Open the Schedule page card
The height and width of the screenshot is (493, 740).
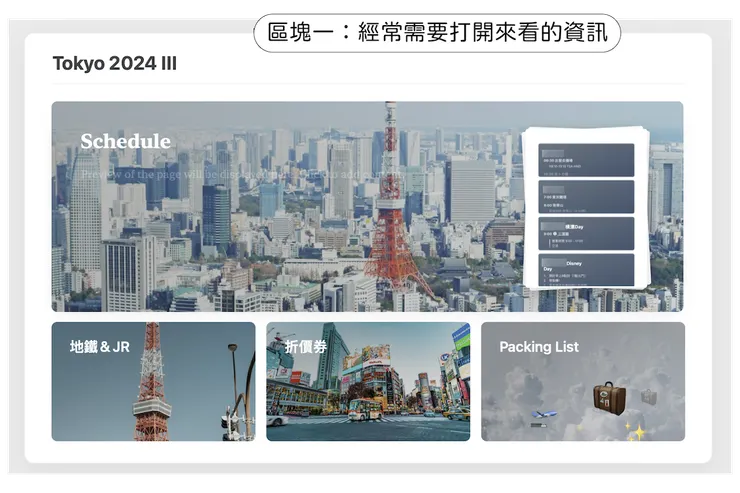point(367,206)
